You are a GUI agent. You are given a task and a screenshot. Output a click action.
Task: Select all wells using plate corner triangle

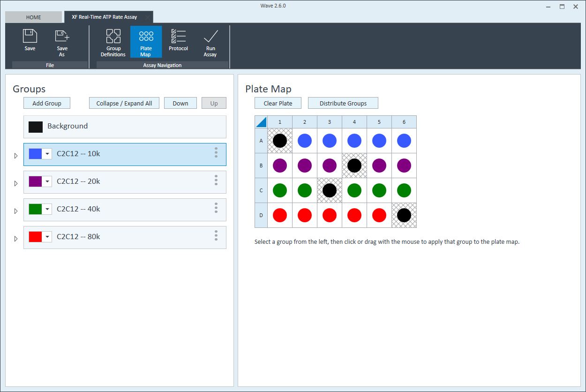pyautogui.click(x=261, y=122)
